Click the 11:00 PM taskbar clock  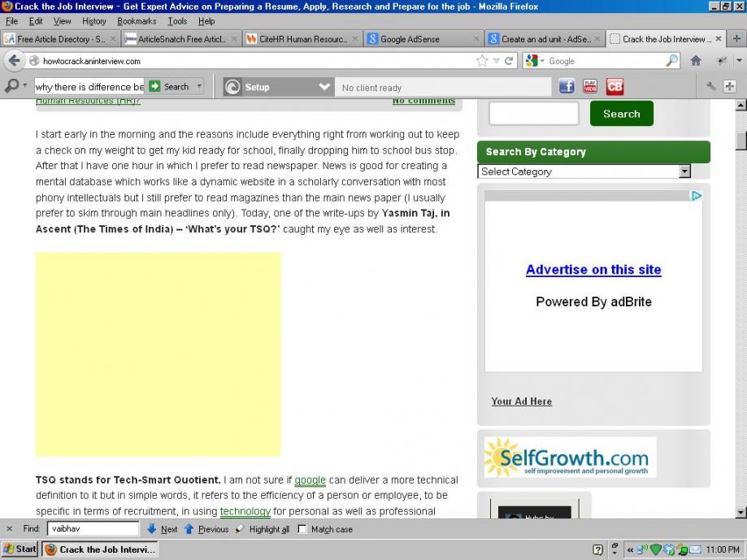tap(723, 550)
